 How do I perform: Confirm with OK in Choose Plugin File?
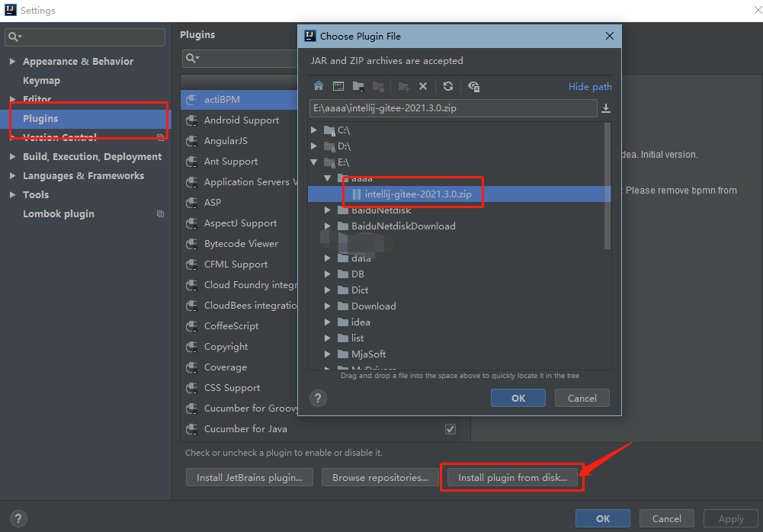point(518,398)
